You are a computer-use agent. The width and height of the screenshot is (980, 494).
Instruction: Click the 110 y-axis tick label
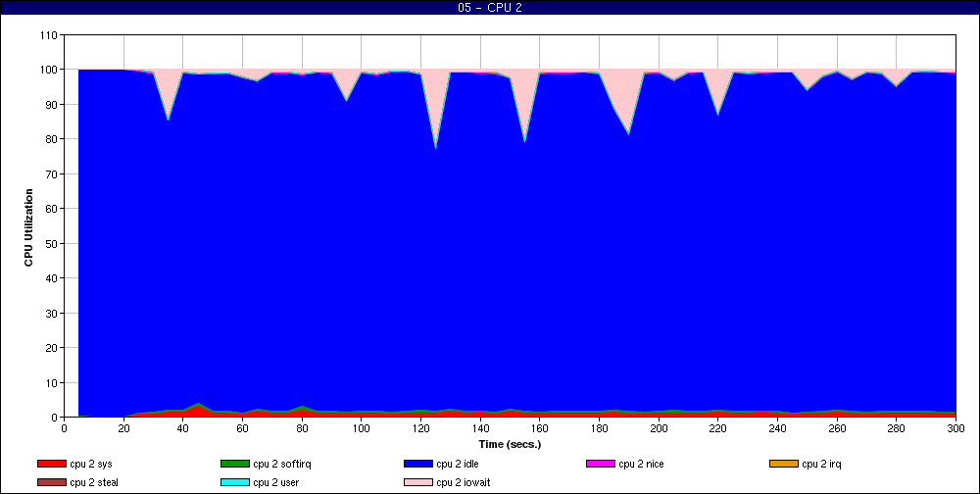(x=48, y=35)
